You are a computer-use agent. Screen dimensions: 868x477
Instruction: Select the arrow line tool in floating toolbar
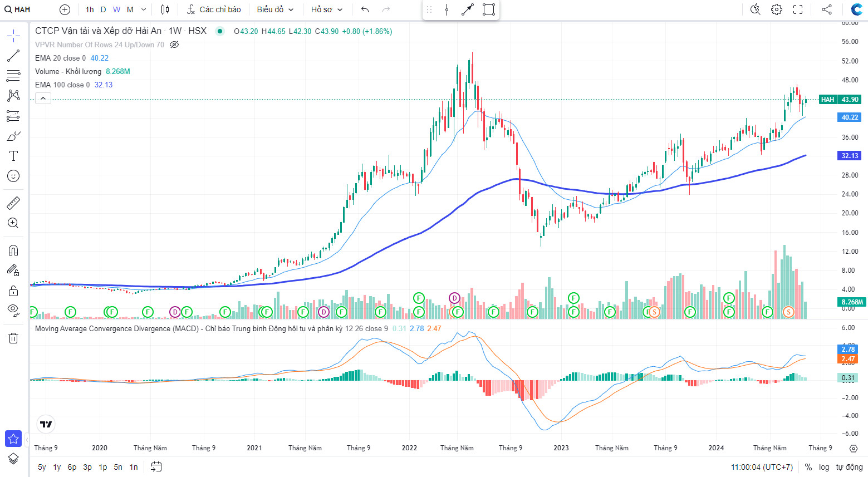468,9
